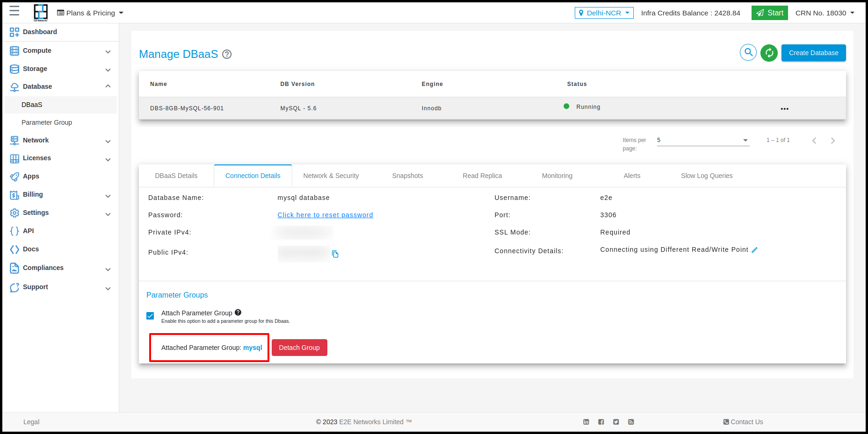Viewport: 868px width, 434px height.
Task: Click the Compute sidebar icon
Action: (14, 50)
